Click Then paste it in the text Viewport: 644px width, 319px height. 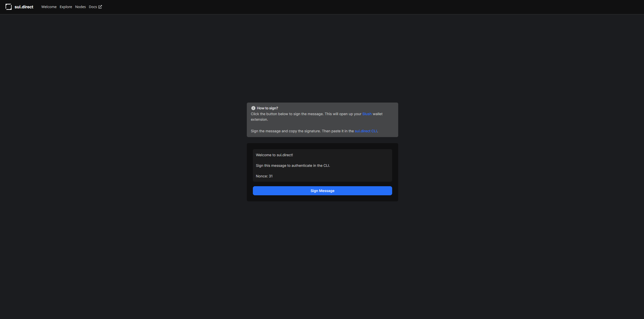(338, 131)
